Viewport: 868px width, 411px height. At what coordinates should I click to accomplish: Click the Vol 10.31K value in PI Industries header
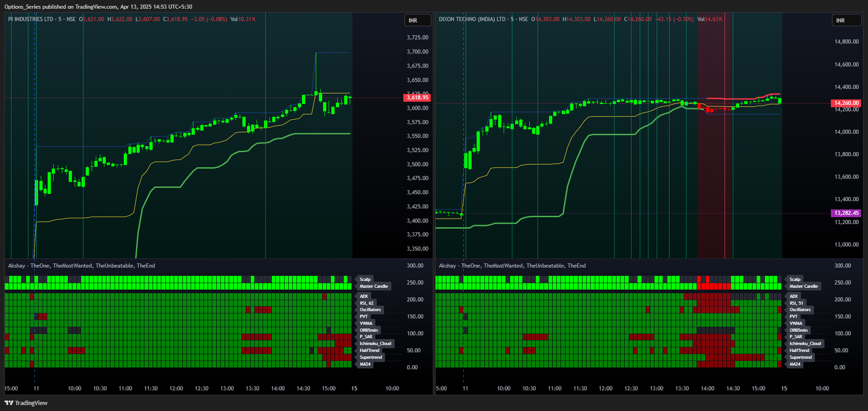click(x=243, y=19)
